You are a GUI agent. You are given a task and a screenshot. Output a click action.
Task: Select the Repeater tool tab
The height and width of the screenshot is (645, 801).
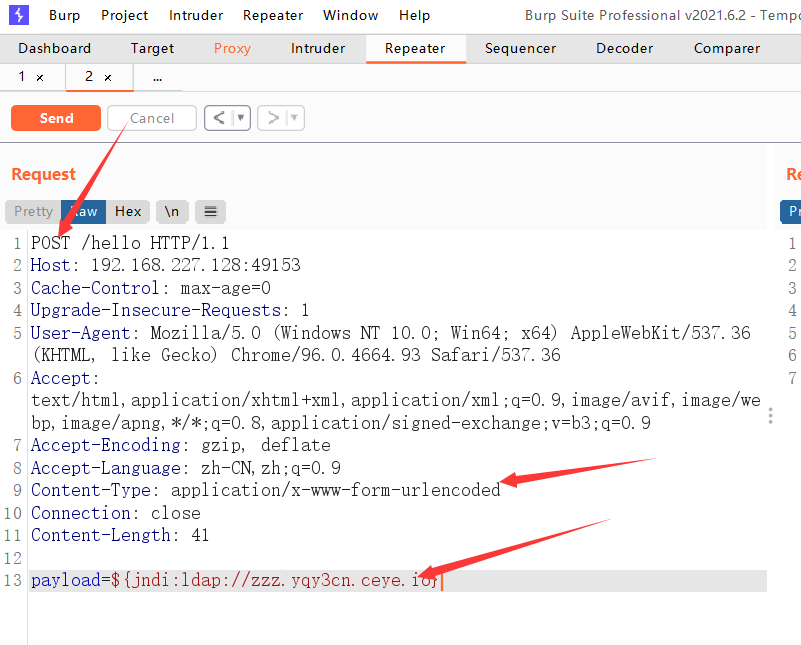click(x=415, y=49)
